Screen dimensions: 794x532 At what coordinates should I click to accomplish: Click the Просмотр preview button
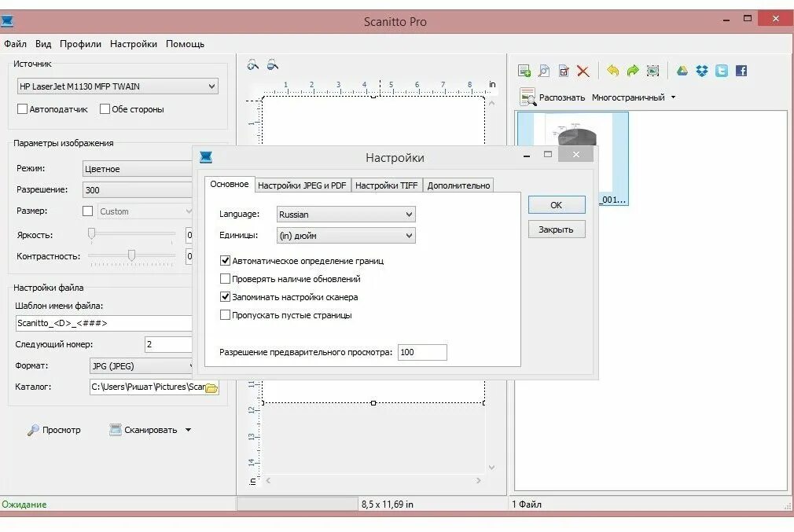pos(53,430)
